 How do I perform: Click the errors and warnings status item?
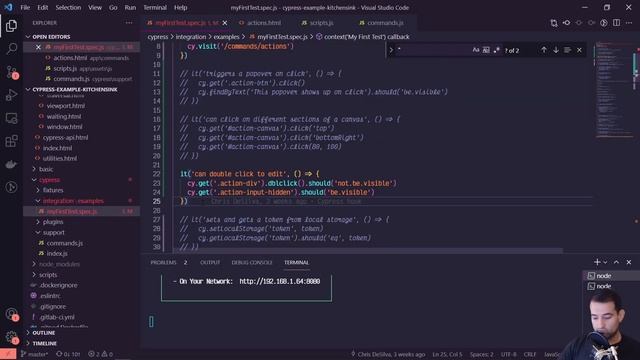(x=100, y=354)
